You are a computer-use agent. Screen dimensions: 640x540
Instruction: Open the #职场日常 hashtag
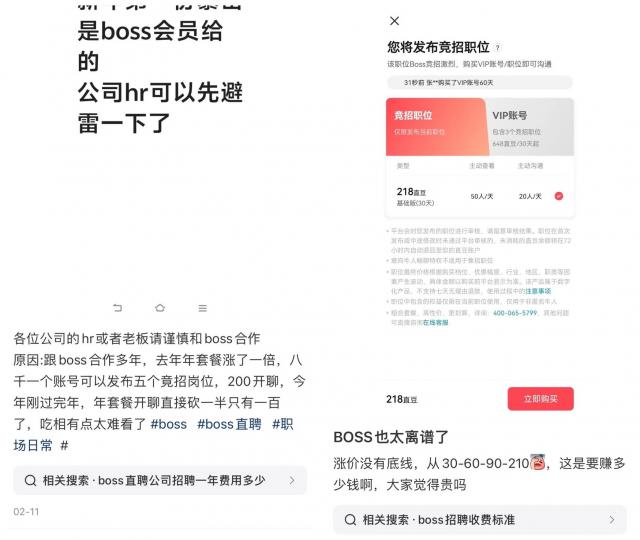point(153,435)
